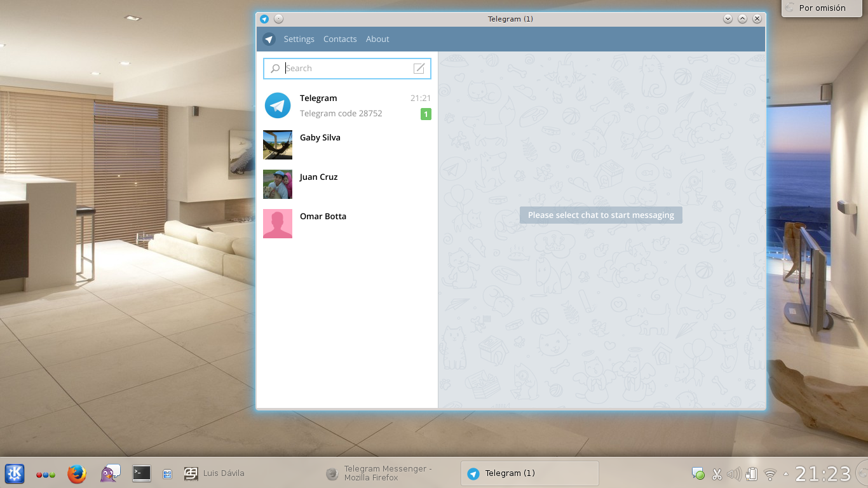Click the Telegram window titlebar app icon

(x=264, y=19)
